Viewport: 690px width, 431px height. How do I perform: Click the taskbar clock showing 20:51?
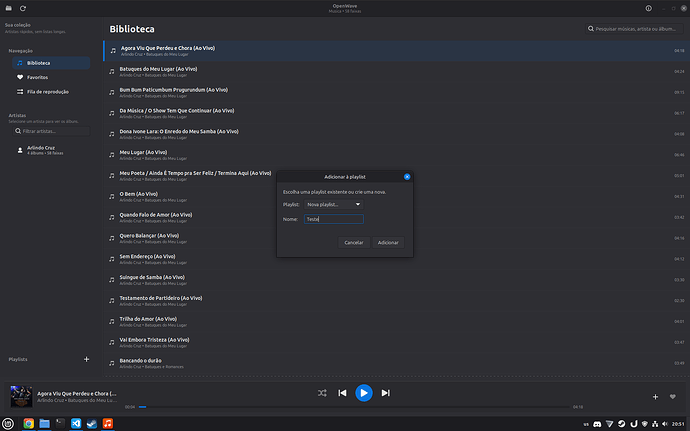[x=678, y=424]
